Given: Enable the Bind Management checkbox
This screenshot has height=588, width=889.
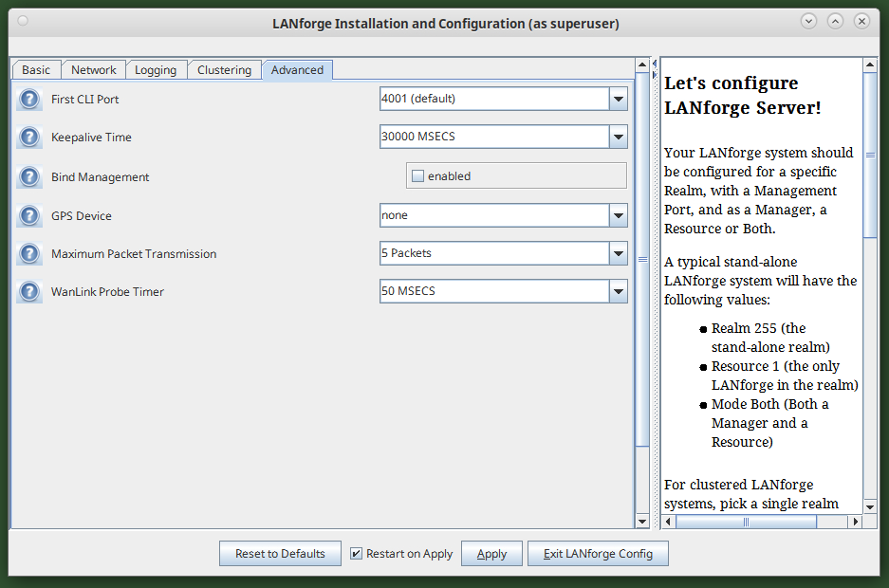Looking at the screenshot, I should (x=417, y=176).
